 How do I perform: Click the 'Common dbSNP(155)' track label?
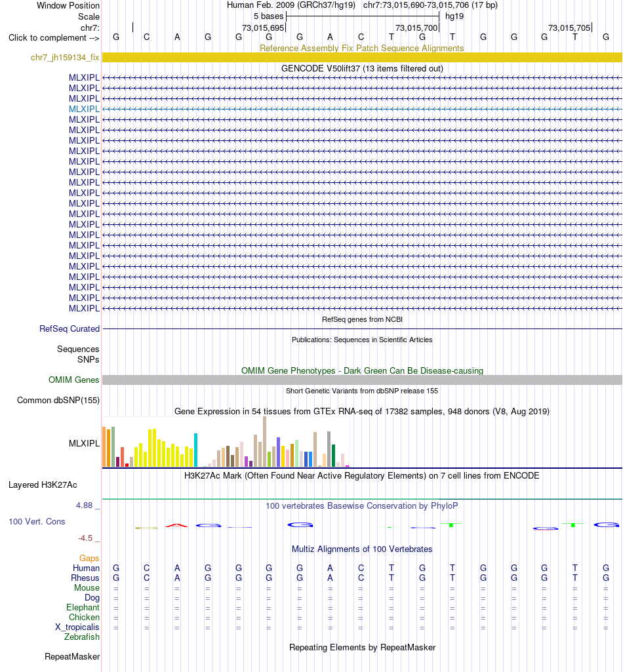coord(58,401)
